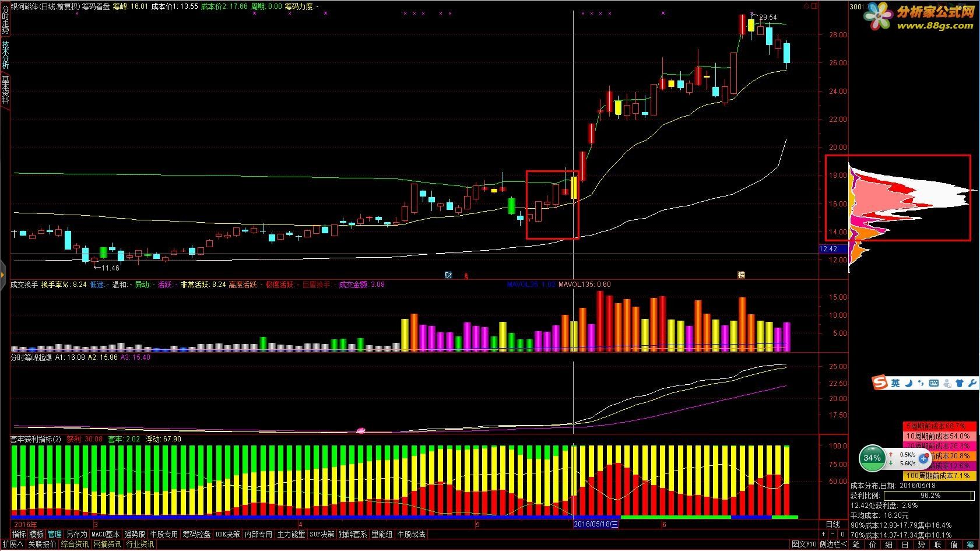This screenshot has height=551, width=980.
Task: Switch sidebar to 联 tab
Action: [938, 545]
